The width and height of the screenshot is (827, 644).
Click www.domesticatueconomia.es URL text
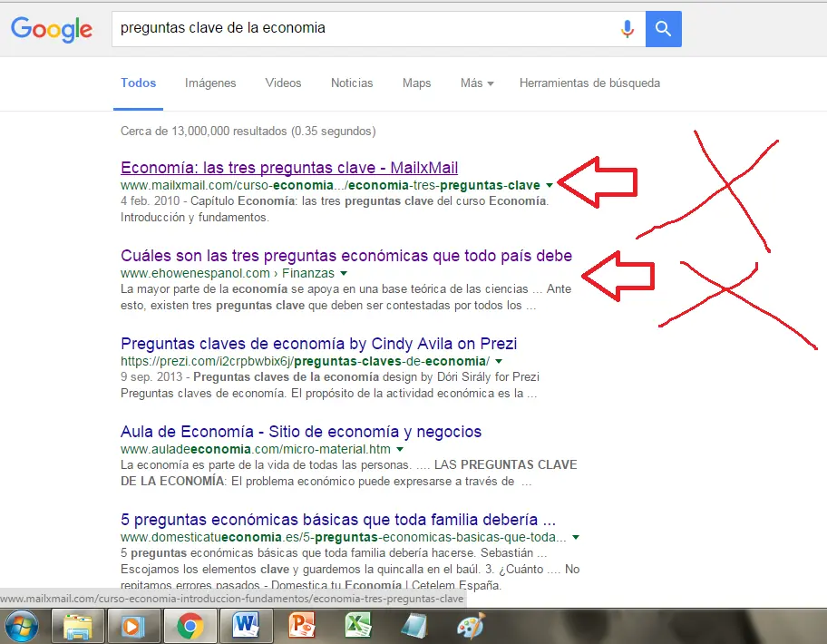coord(344,538)
